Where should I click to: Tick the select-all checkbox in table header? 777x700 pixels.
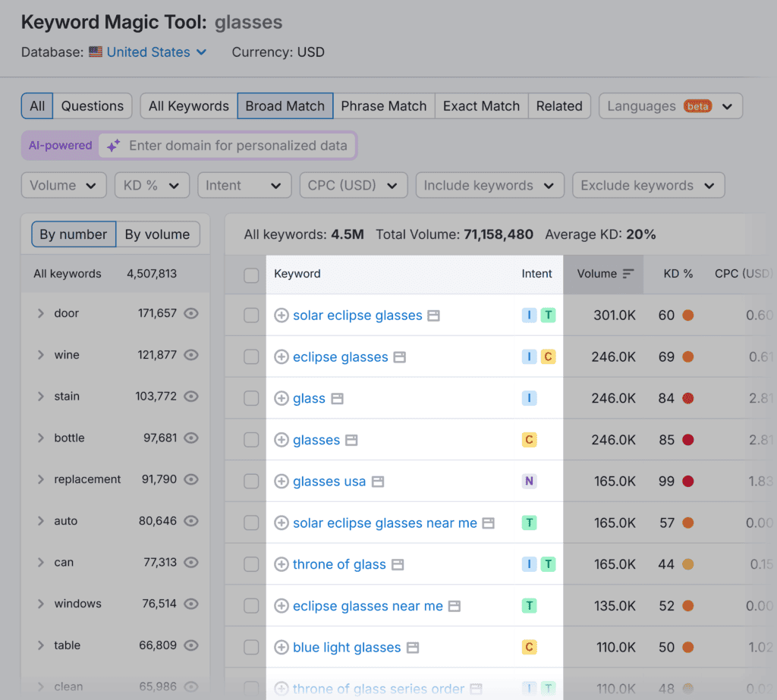pos(251,275)
